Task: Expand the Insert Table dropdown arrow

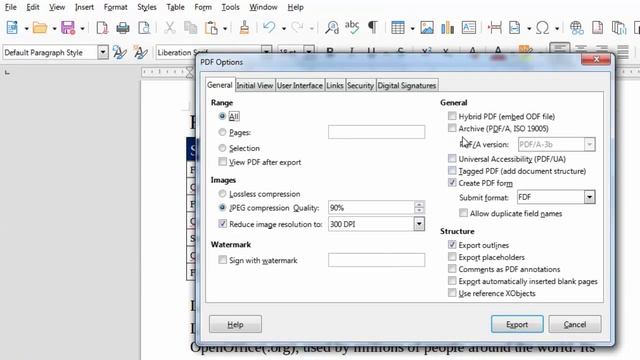Action: [x=412, y=28]
